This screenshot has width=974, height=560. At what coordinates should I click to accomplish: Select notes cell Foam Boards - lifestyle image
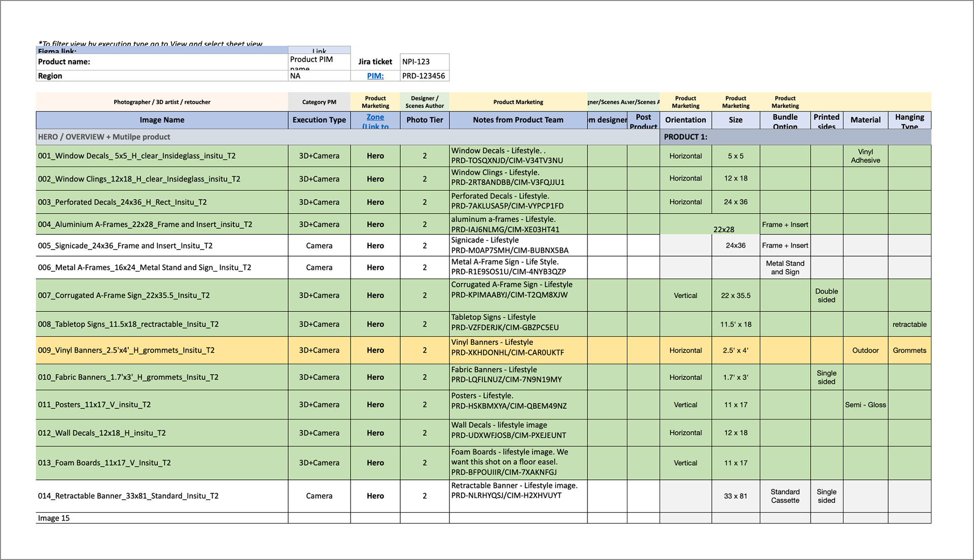(x=518, y=463)
